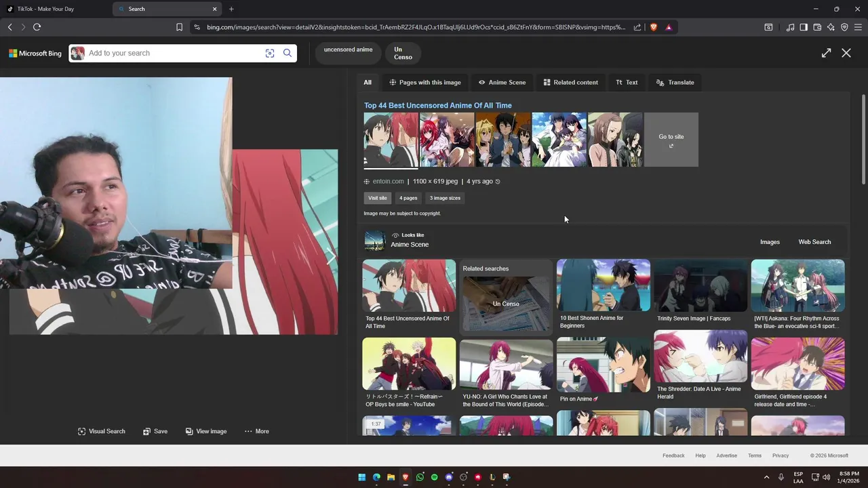The image size is (868, 488).
Task: Open the Help footer link
Action: (701, 455)
